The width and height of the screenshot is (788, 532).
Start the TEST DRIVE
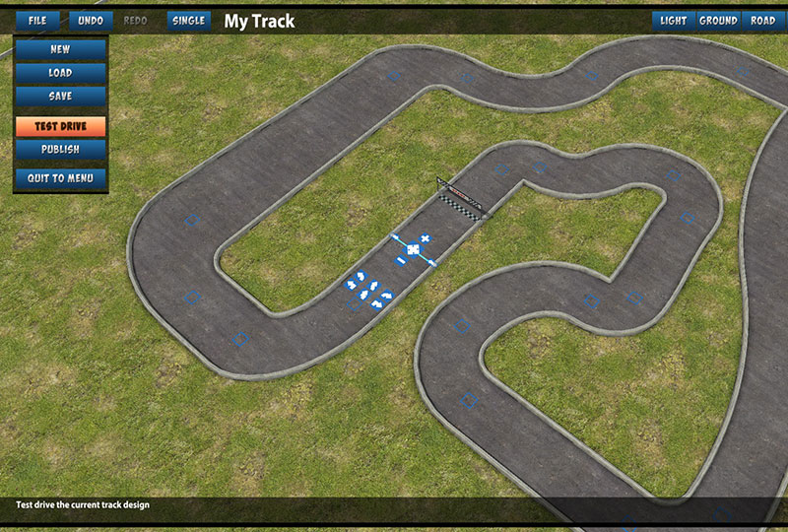[x=60, y=126]
